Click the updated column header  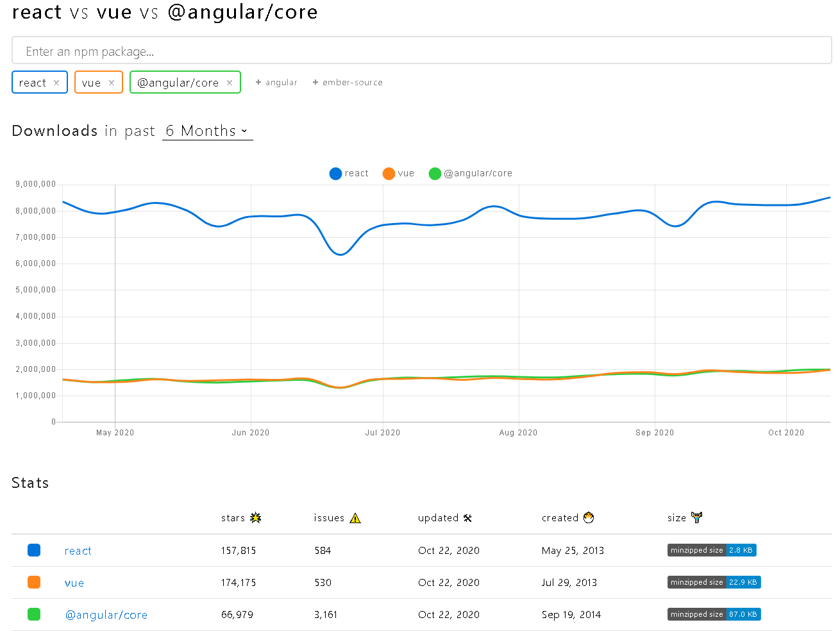(445, 517)
